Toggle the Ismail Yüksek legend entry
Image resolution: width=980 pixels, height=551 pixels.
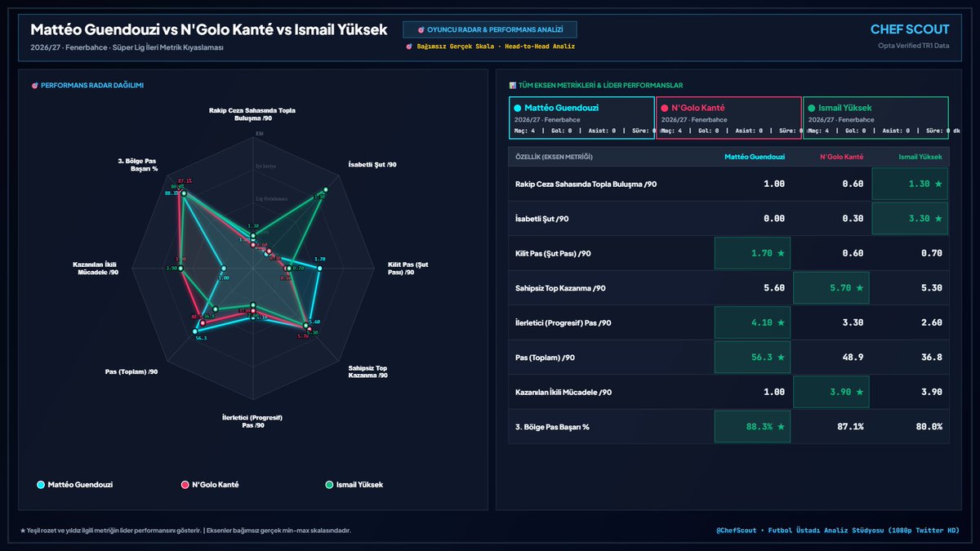click(x=354, y=484)
